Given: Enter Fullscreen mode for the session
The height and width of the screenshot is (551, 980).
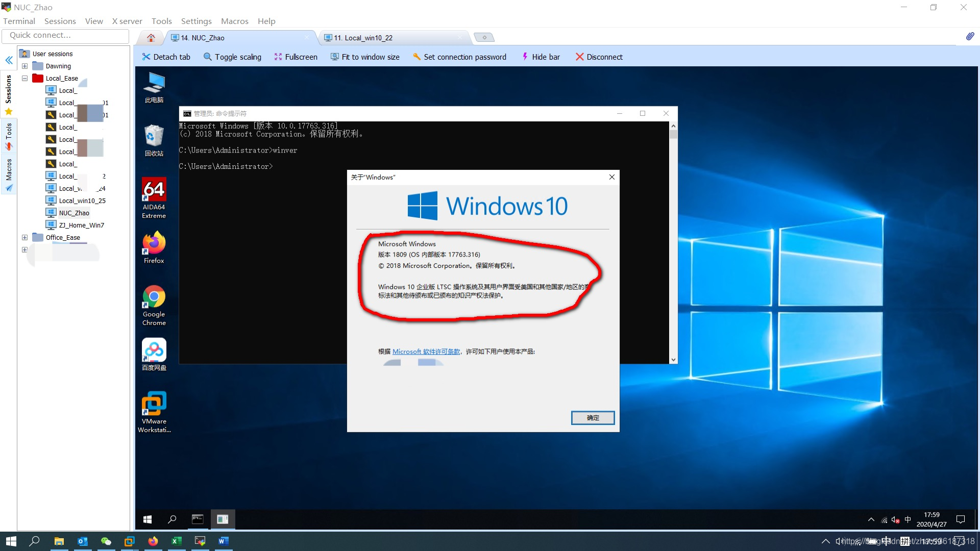Looking at the screenshot, I should point(296,57).
